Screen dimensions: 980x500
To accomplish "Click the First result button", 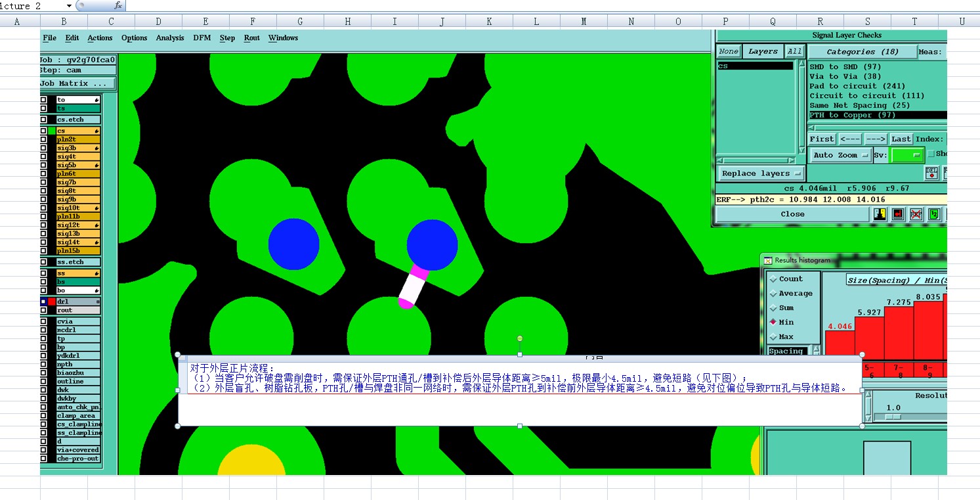I will point(822,139).
